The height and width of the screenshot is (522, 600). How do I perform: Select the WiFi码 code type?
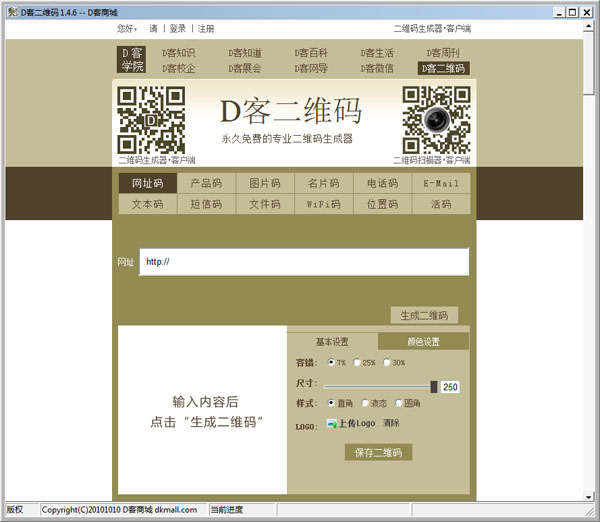pos(323,204)
